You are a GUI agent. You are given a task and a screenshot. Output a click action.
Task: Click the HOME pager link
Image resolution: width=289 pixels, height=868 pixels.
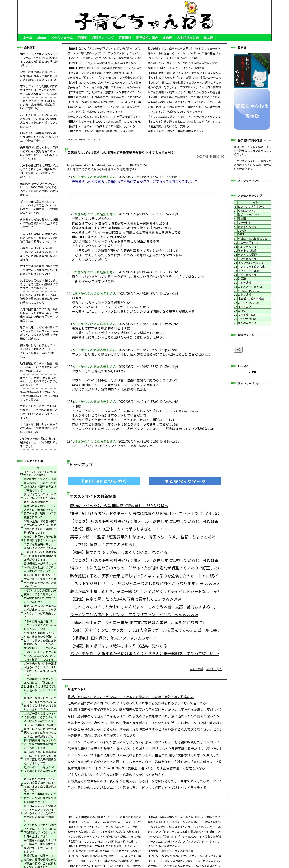(x=82, y=139)
